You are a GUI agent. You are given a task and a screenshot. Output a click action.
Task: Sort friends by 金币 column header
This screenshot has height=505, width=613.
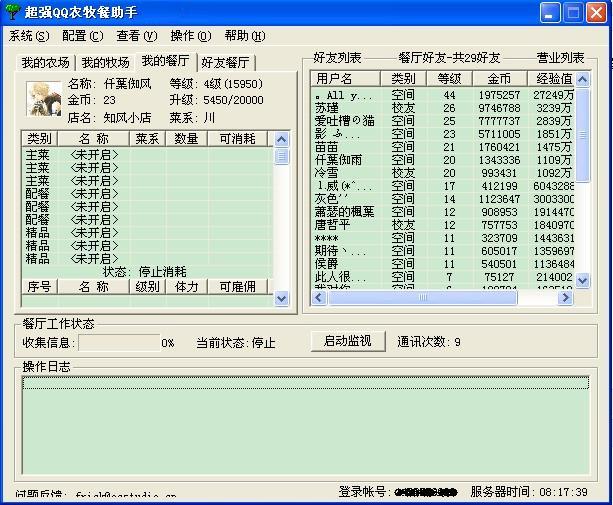pyautogui.click(x=499, y=79)
